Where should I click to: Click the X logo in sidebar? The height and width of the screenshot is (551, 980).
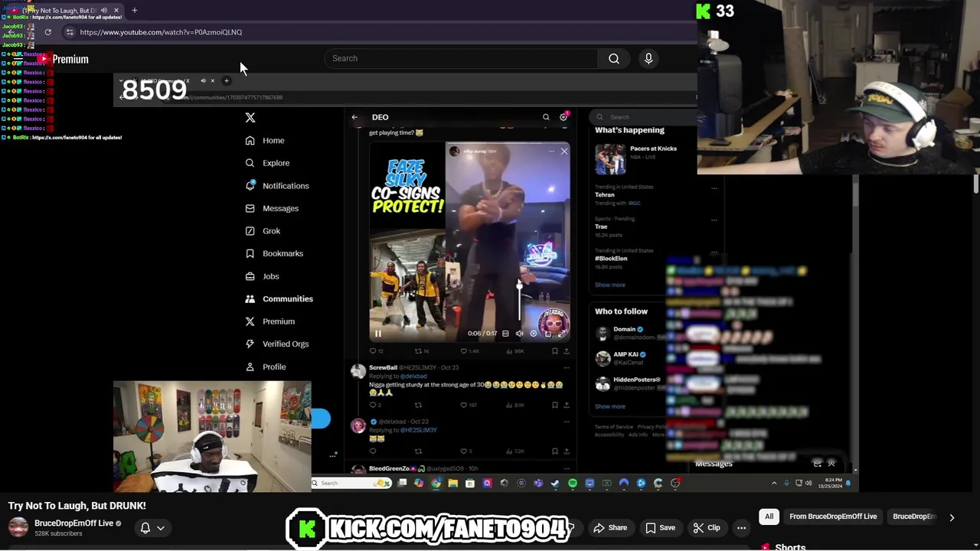[x=250, y=117]
